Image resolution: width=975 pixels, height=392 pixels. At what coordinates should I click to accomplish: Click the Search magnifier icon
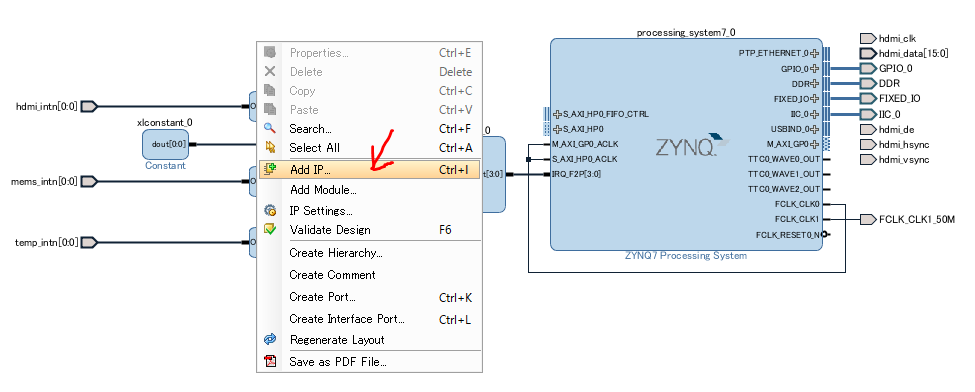(x=270, y=129)
